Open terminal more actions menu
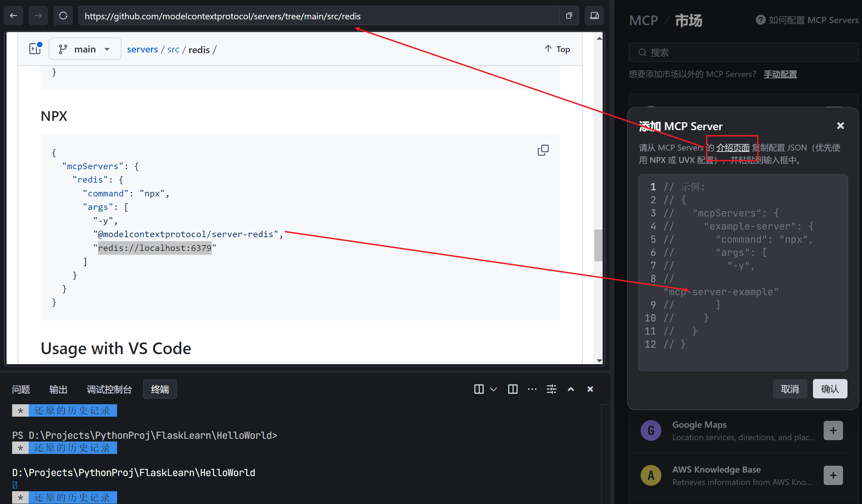This screenshot has width=862, height=504. click(532, 389)
